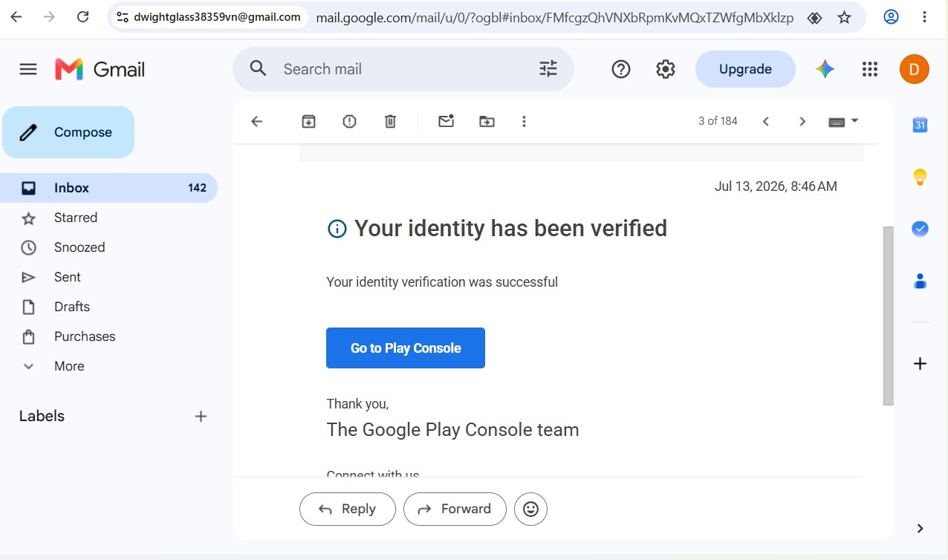Click the Go to Play Console button
Viewport: 948px width, 560px height.
(406, 348)
